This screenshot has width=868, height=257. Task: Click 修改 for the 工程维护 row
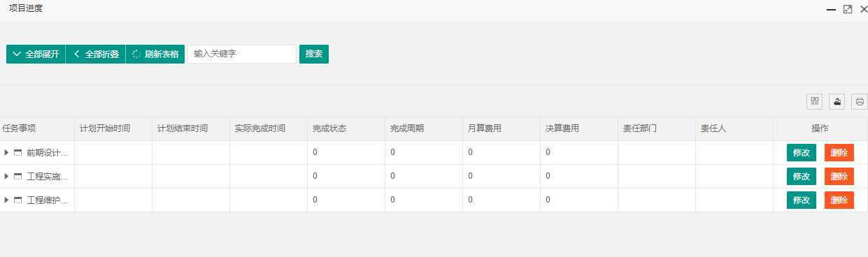pos(802,200)
